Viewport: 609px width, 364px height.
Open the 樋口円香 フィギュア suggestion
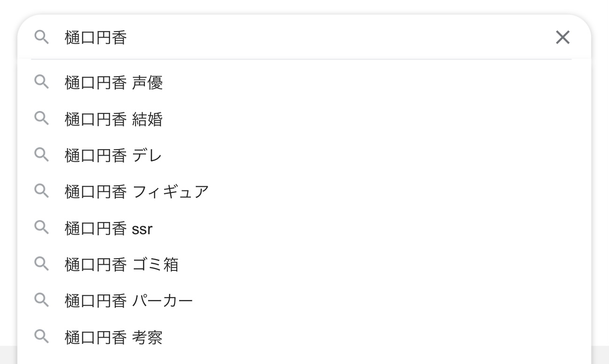point(304,191)
